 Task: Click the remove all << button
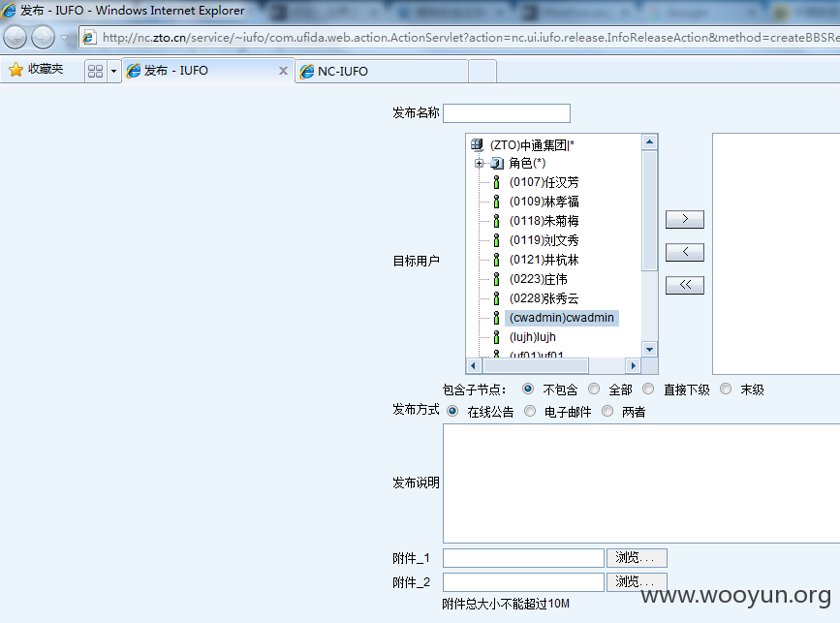(x=685, y=285)
